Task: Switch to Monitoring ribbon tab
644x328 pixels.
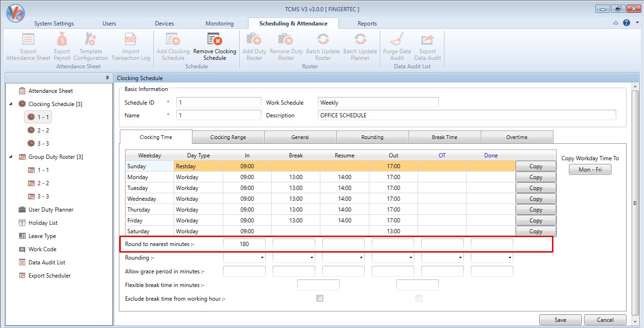Action: tap(219, 24)
